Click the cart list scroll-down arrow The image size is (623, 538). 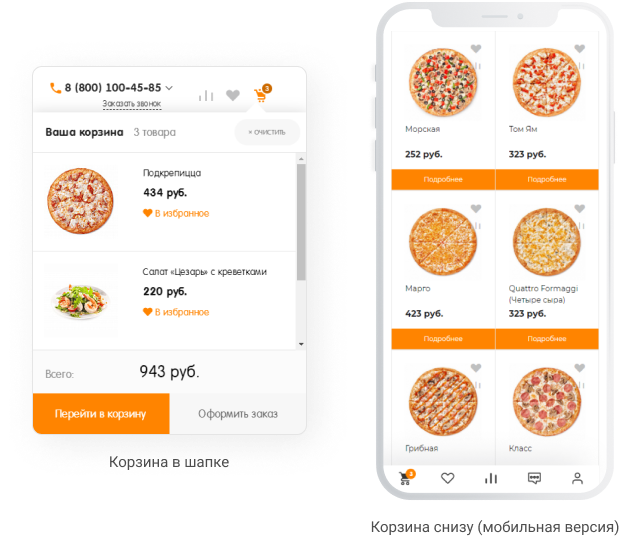301,344
